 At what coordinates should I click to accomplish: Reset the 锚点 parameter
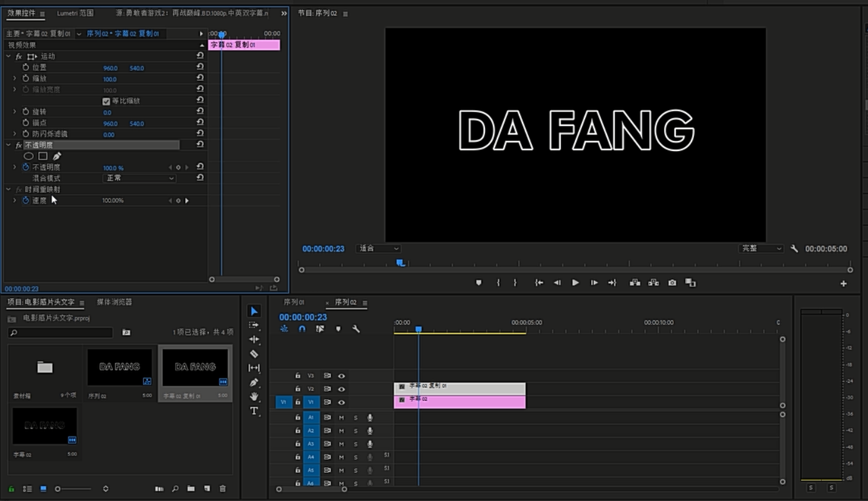point(200,123)
